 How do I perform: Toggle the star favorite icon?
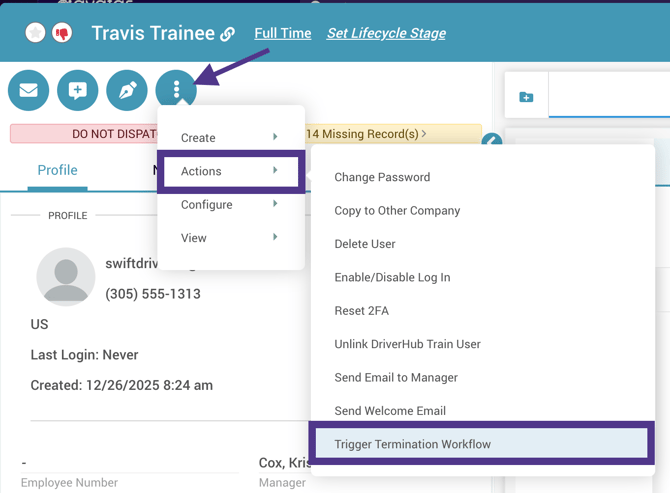pyautogui.click(x=36, y=33)
